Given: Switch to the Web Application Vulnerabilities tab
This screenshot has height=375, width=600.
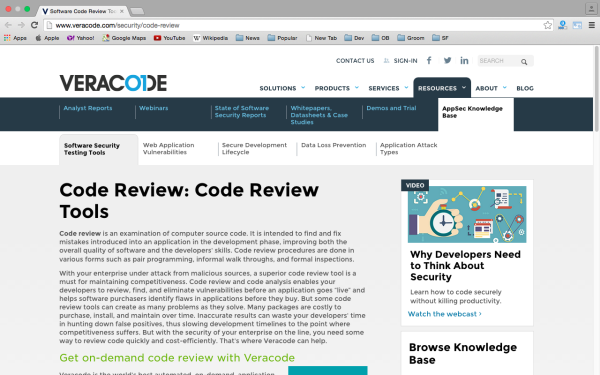Looking at the screenshot, I should point(168,148).
